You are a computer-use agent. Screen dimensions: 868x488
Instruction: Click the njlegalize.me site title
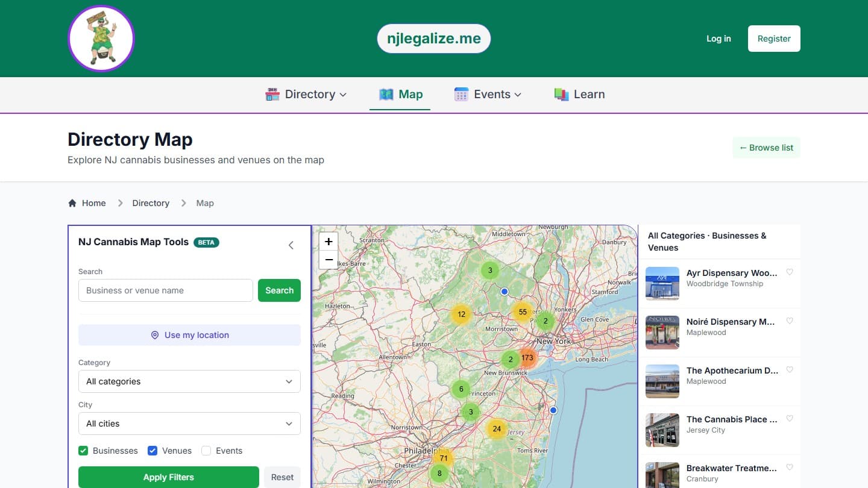click(434, 39)
